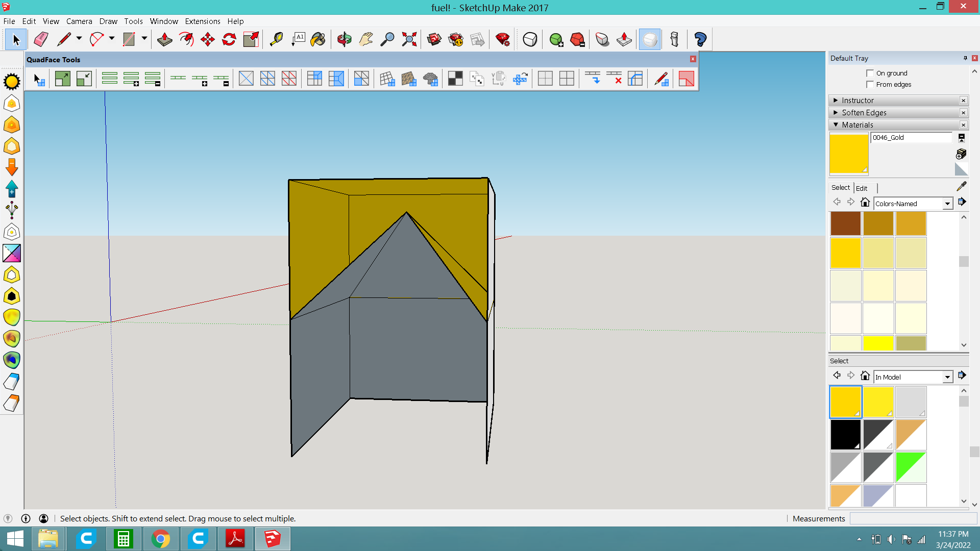Toggle the From edges checkbox
The image size is (980, 551).
[870, 84]
